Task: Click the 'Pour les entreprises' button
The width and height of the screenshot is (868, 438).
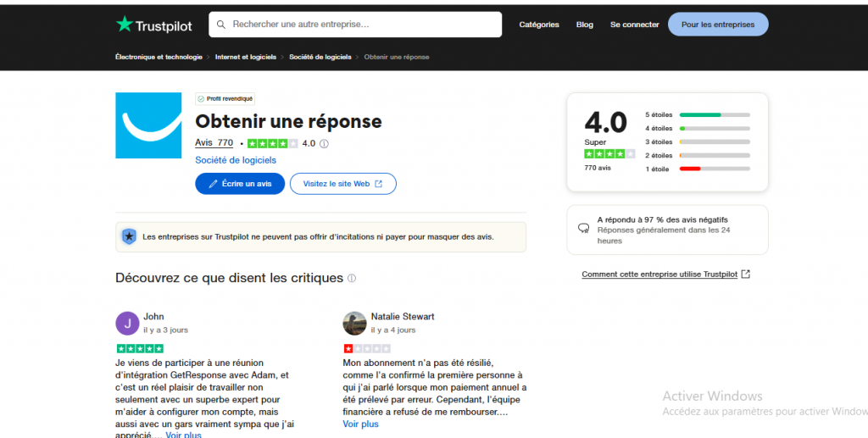Action: 718,25
